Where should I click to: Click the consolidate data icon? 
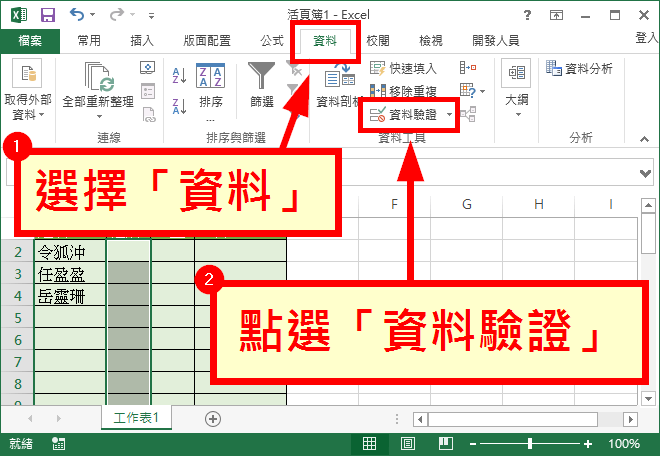click(468, 67)
